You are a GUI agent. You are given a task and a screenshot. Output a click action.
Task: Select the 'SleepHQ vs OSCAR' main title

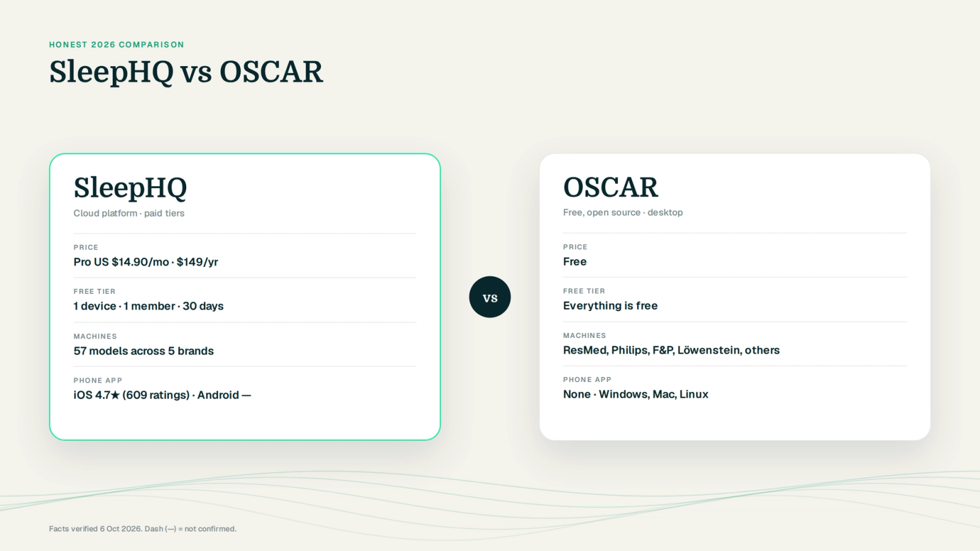click(x=186, y=72)
